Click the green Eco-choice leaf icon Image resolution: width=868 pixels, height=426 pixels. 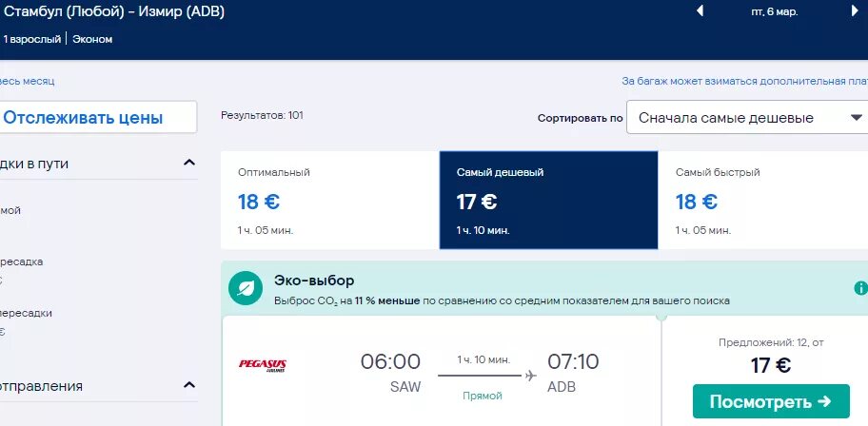point(246,288)
